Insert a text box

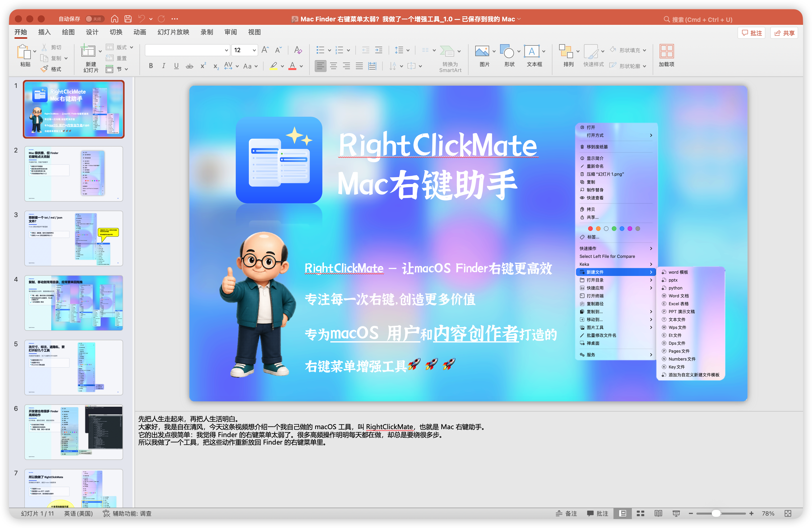(x=532, y=51)
